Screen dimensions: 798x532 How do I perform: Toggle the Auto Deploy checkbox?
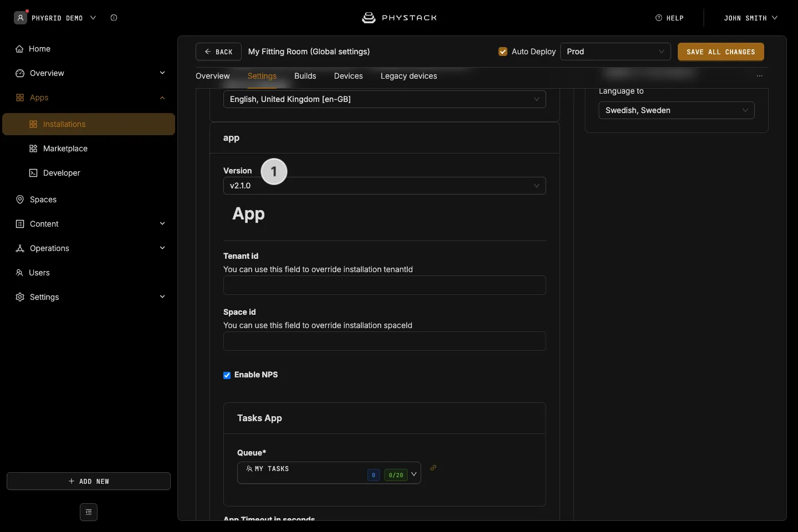[x=503, y=52]
